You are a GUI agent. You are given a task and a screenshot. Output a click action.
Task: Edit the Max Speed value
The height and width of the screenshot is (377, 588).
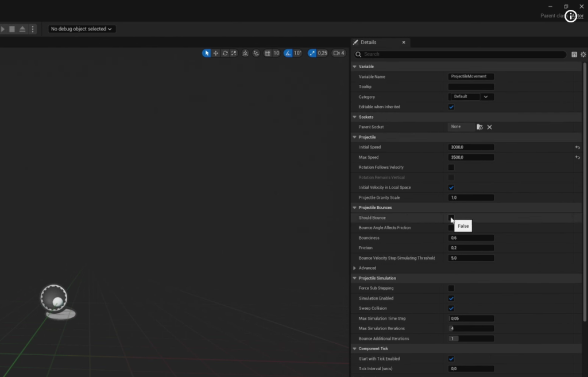pos(471,157)
